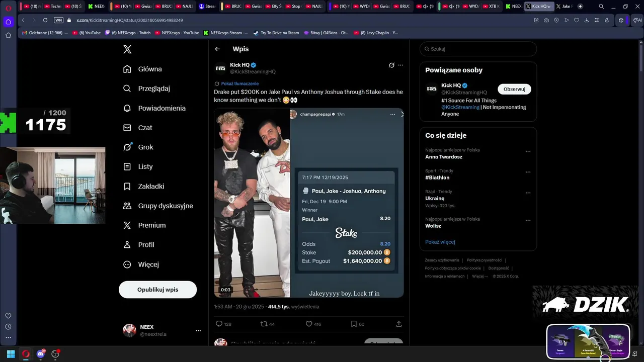Add page to bookmarks heart icon
This screenshot has height=362, width=644.
pyautogui.click(x=577, y=20)
